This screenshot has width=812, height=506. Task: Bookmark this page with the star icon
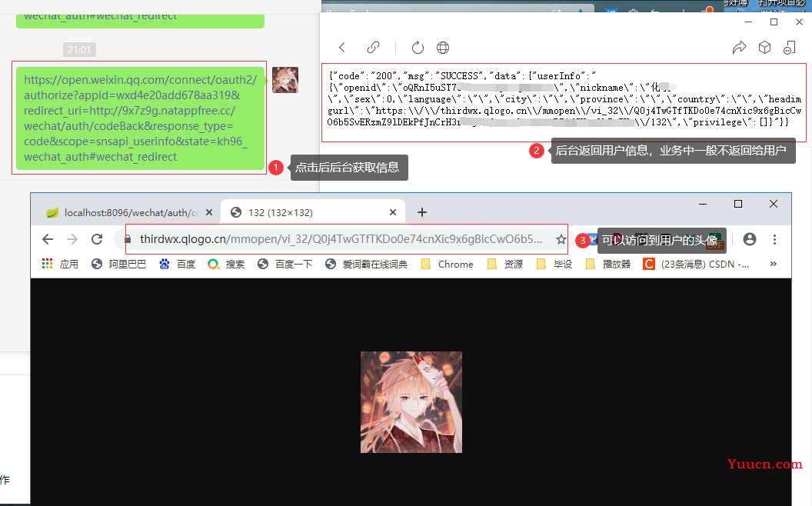click(561, 239)
